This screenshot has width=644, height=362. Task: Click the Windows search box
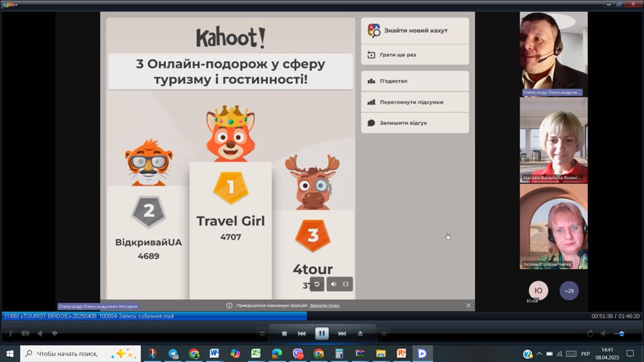81,353
